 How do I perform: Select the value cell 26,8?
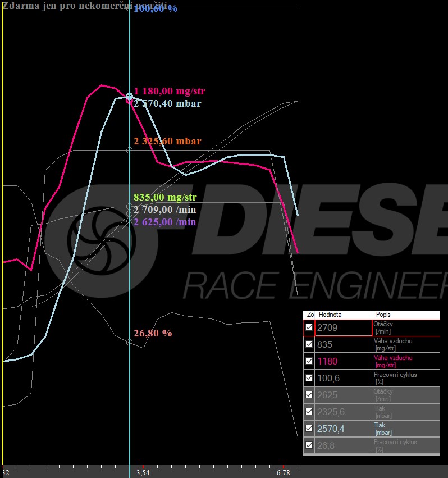click(x=343, y=445)
